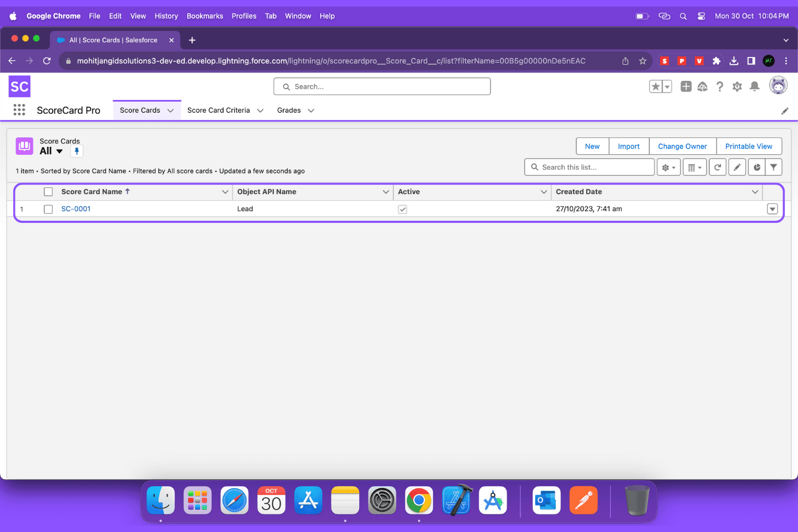The image size is (798, 532).
Task: Toggle Chrome side panel icon
Action: (x=751, y=61)
